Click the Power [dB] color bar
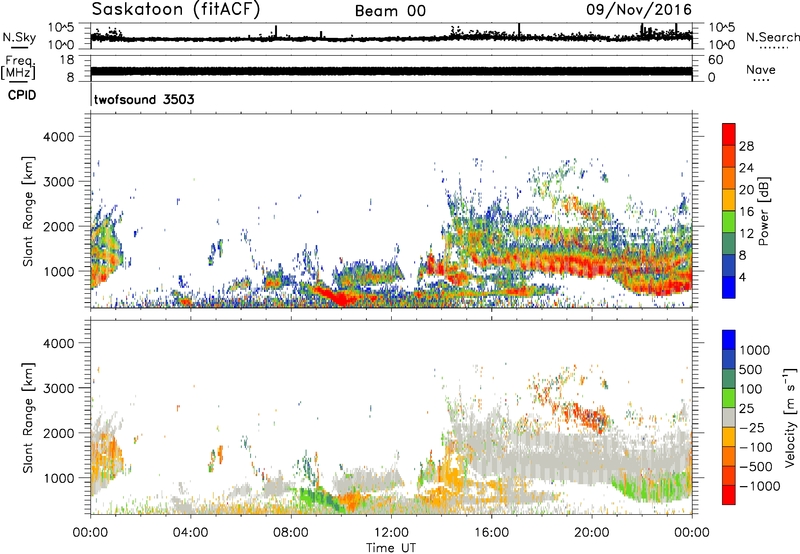The width and height of the screenshot is (800, 554). [729, 211]
